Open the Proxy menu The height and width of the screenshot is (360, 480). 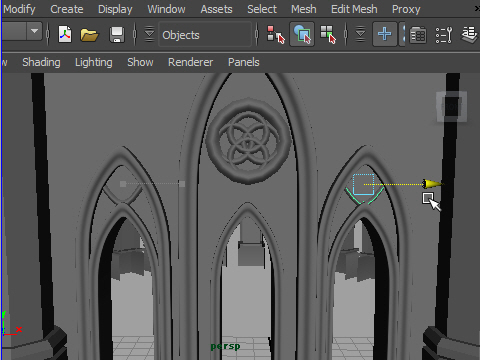(406, 9)
